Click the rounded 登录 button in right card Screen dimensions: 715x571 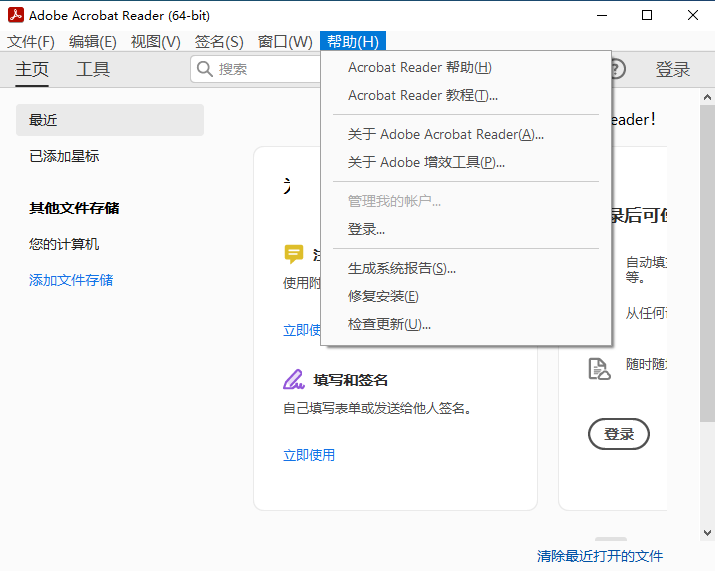click(619, 434)
